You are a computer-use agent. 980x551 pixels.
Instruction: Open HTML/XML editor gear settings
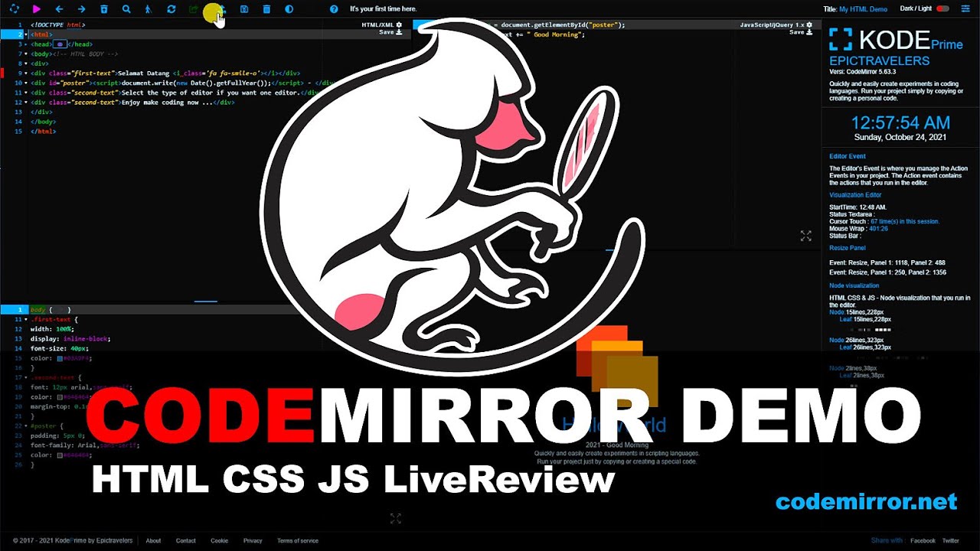click(399, 24)
